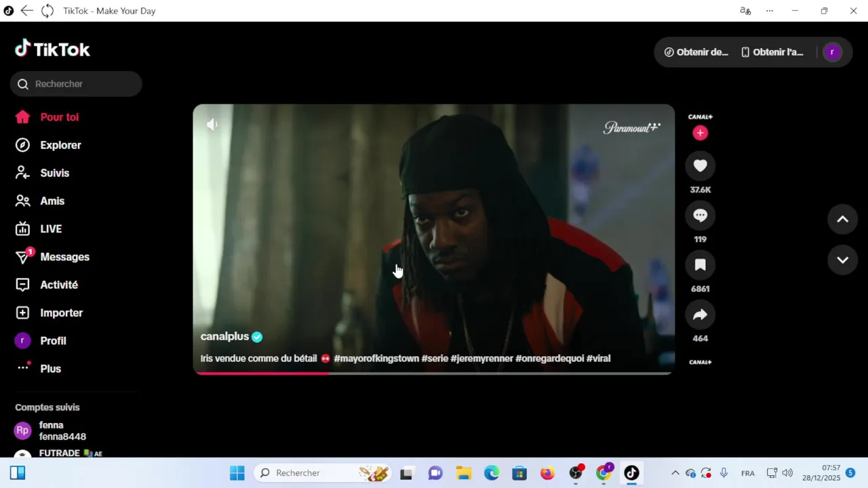The height and width of the screenshot is (488, 868).
Task: Open the Explorer page
Action: point(48,145)
